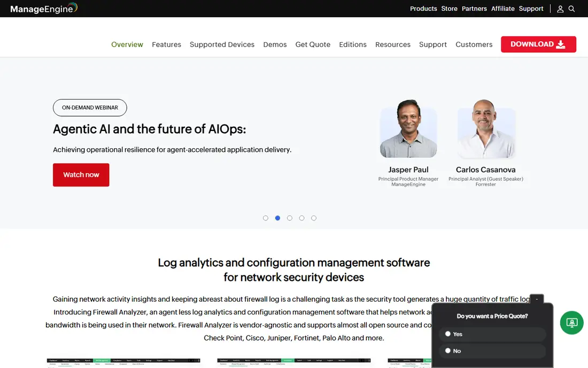
Task: Open Get Quote tab
Action: [x=313, y=44]
